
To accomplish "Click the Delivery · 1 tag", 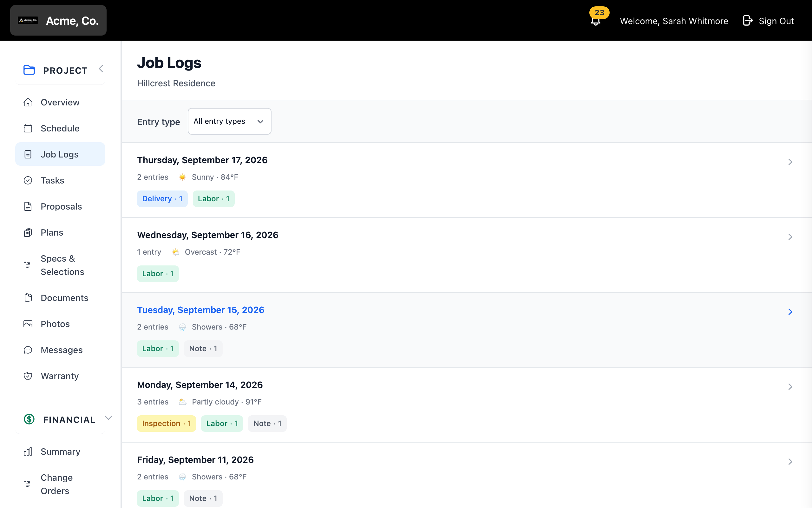I will click(x=162, y=198).
